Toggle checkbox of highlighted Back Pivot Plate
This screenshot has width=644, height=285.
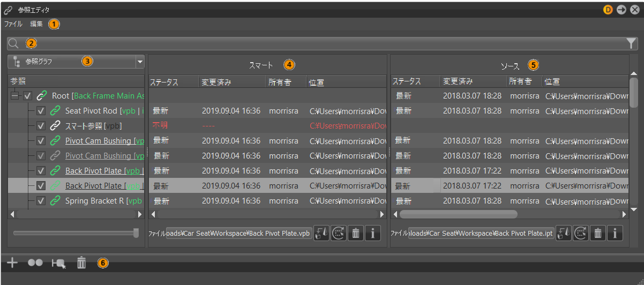(41, 186)
